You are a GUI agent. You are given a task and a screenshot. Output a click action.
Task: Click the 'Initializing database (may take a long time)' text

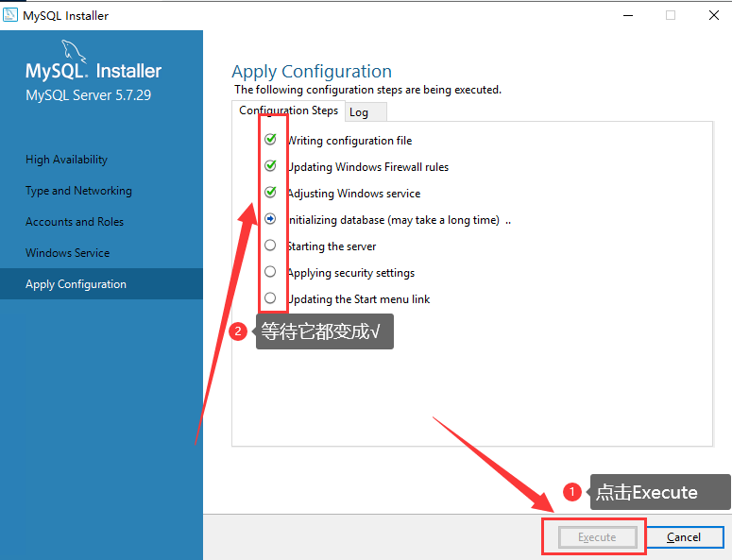(394, 220)
